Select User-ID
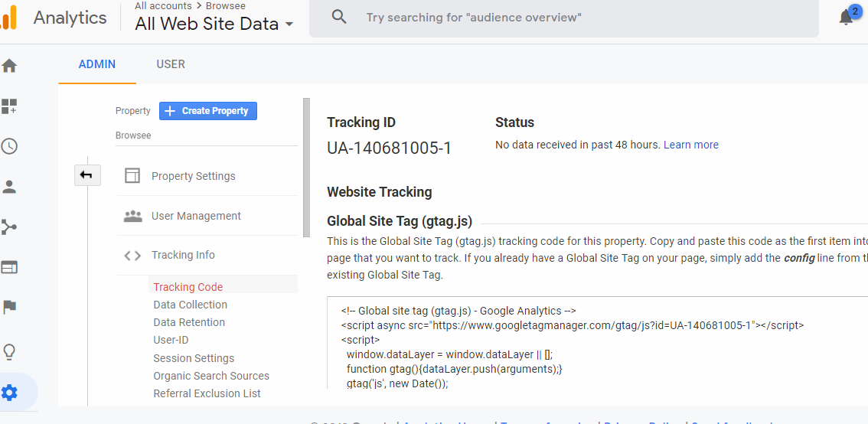Screen dimensions: 868x424 pos(171,340)
